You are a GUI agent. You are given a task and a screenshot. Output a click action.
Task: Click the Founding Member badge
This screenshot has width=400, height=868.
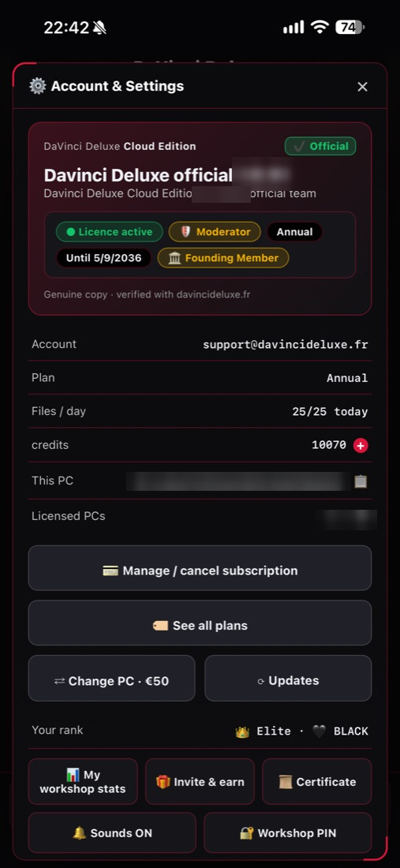pos(223,258)
